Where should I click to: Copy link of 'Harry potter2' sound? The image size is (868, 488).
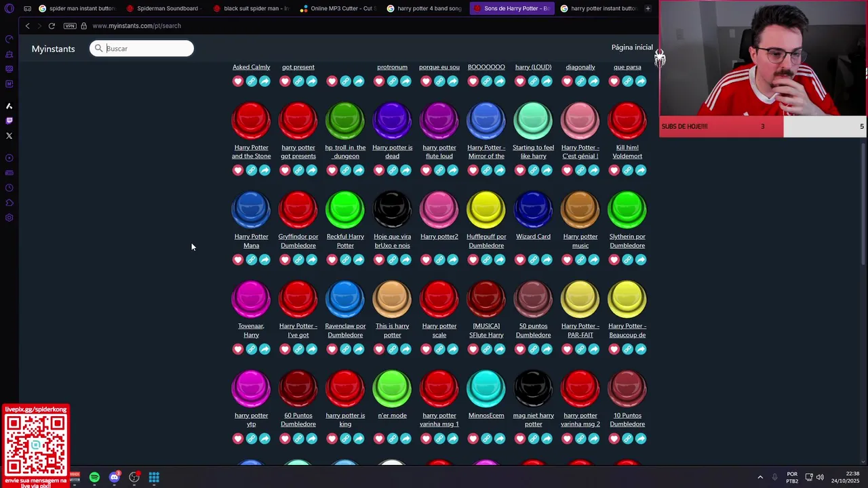pyautogui.click(x=439, y=260)
